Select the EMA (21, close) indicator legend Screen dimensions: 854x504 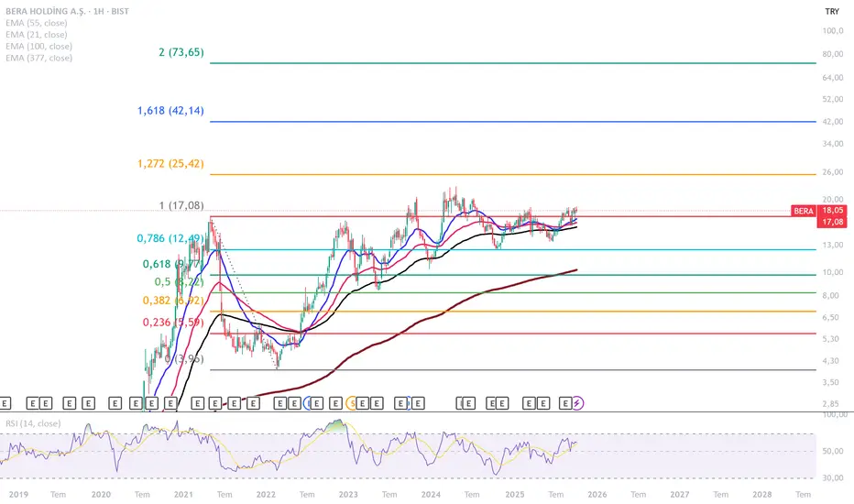tap(37, 34)
